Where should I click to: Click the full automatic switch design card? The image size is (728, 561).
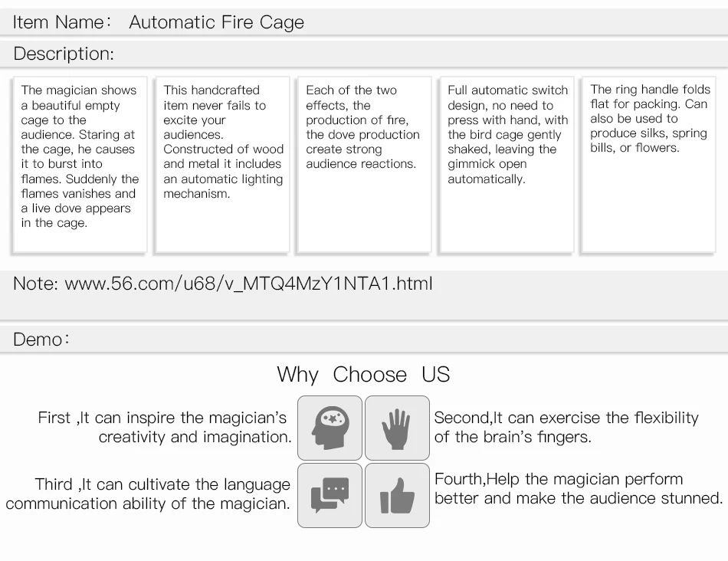coord(507,165)
